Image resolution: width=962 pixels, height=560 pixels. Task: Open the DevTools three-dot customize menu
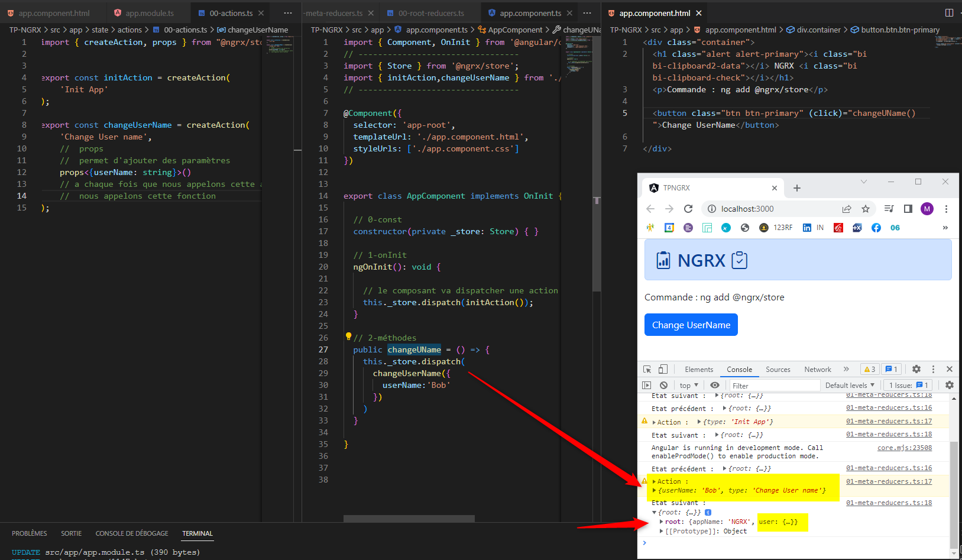tap(933, 369)
